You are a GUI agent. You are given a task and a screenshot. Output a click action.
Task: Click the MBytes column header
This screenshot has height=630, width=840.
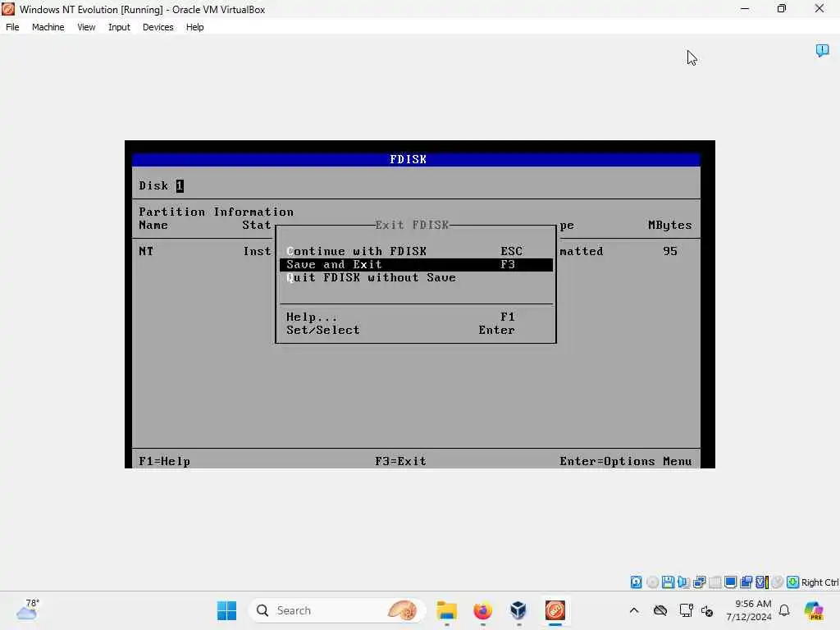coord(669,225)
